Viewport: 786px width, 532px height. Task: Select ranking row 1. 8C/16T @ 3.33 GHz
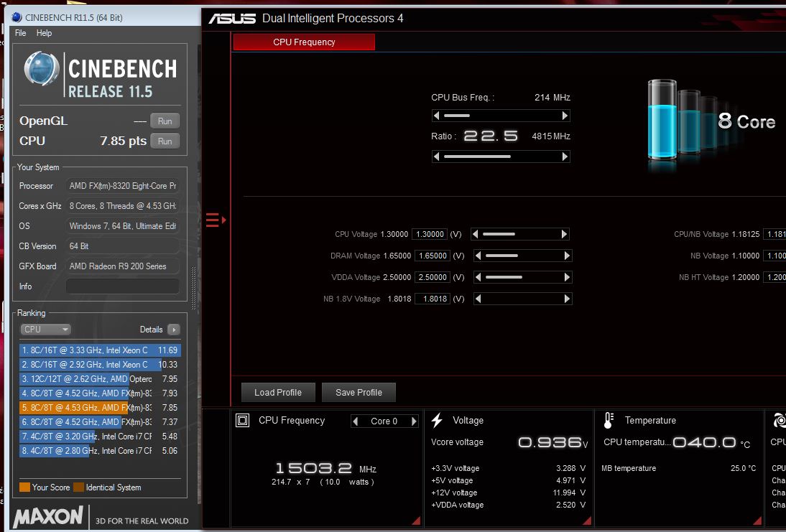pyautogui.click(x=100, y=350)
